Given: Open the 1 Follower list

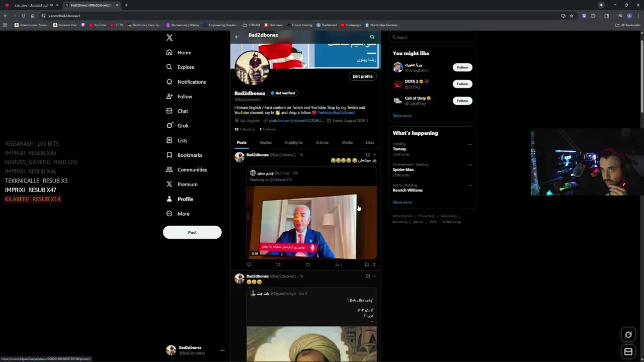Looking at the screenshot, I should tap(268, 129).
